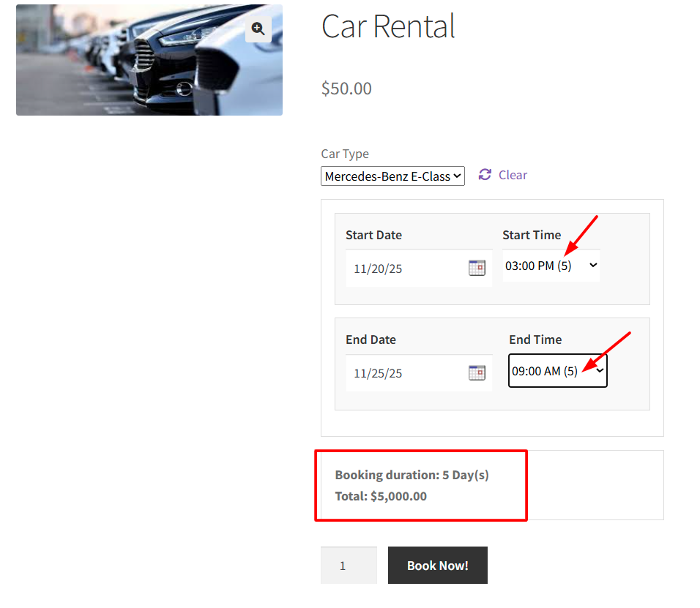Viewport: 700px width, 608px height.
Task: Click the Car Type label
Action: (x=345, y=154)
